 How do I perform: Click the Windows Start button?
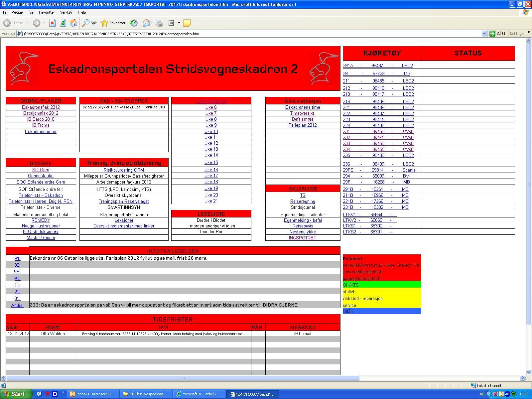pyautogui.click(x=16, y=394)
